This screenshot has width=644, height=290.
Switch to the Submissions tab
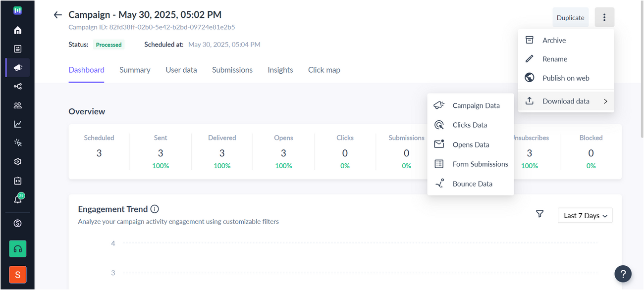[232, 70]
